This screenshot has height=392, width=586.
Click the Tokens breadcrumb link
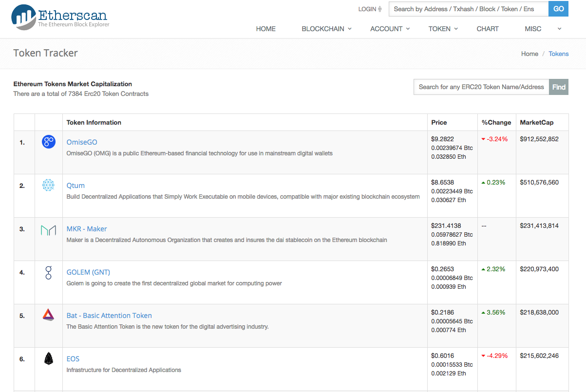click(559, 54)
